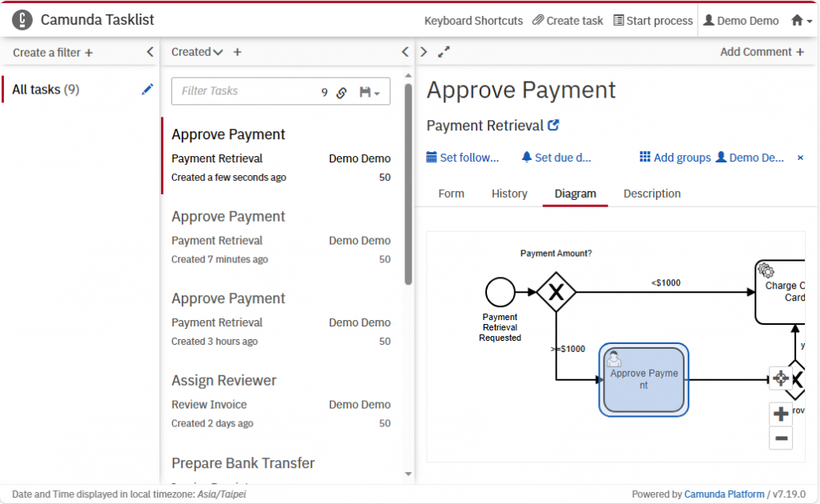Viewport: 820px width, 504px height.
Task: Open the Keyboard Shortcuts link
Action: [473, 21]
